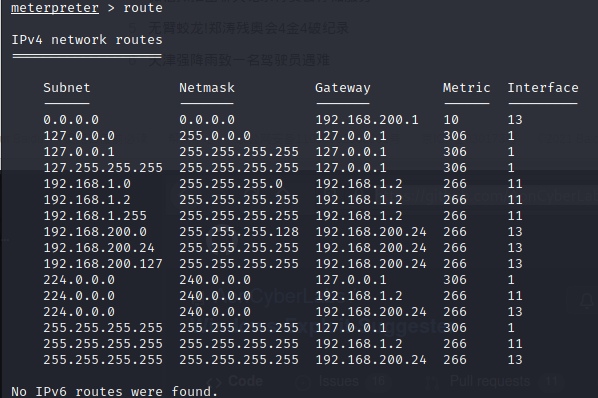Click the 'No IPv6 routes were found' line
This screenshot has height=398, width=598.
(114, 392)
